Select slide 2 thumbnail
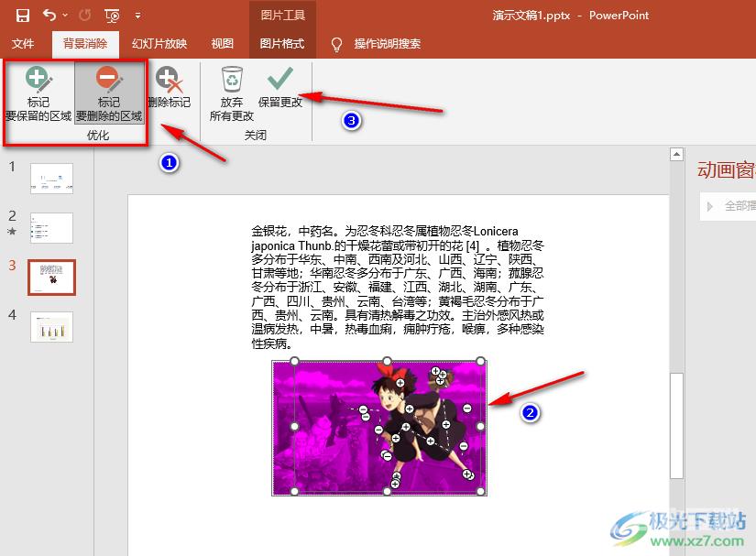Viewport: 756px width, 556px height. point(51,228)
